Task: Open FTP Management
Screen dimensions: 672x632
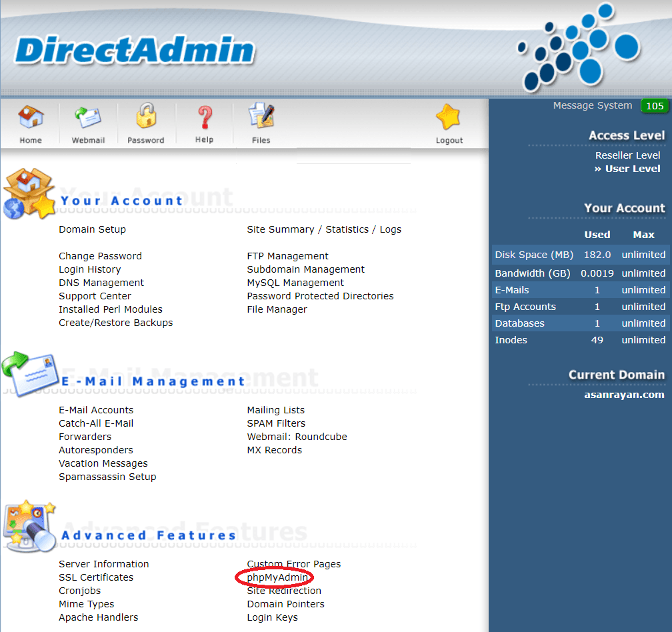Action: coord(287,256)
